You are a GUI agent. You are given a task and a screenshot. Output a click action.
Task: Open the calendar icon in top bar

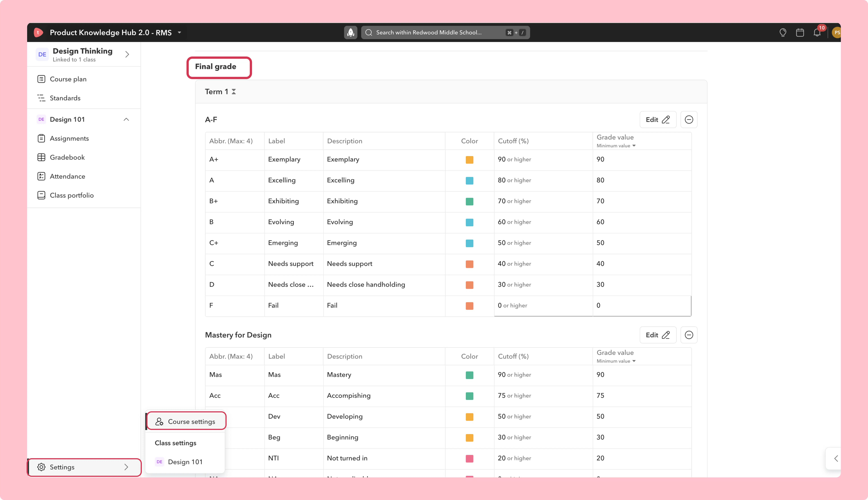coord(800,33)
